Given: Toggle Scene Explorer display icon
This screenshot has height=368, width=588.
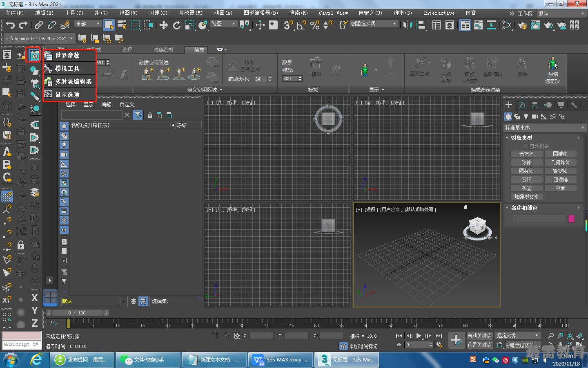Looking at the screenshot, I should [437, 25].
